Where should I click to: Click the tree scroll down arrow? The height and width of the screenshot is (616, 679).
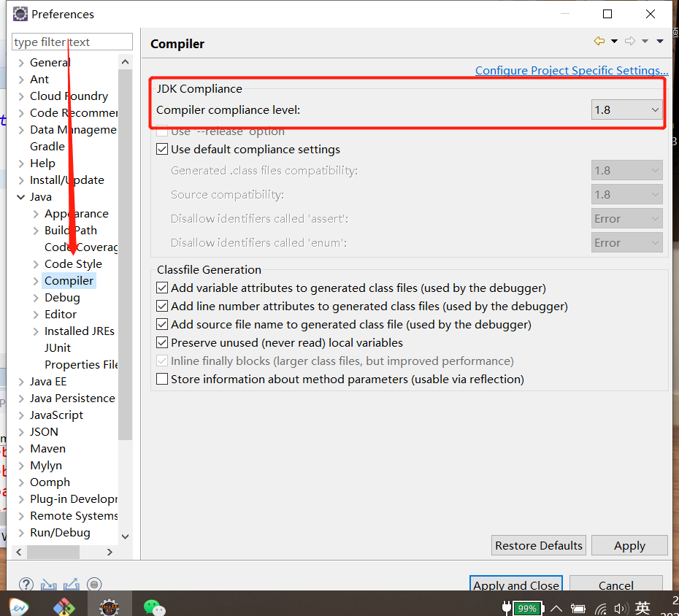coord(125,536)
